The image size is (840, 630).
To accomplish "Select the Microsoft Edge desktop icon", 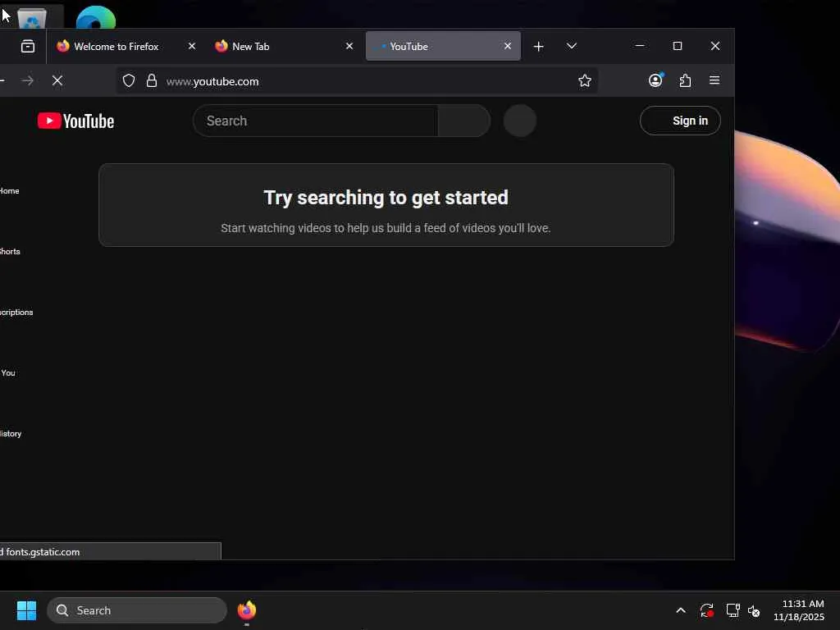I will pos(96,16).
